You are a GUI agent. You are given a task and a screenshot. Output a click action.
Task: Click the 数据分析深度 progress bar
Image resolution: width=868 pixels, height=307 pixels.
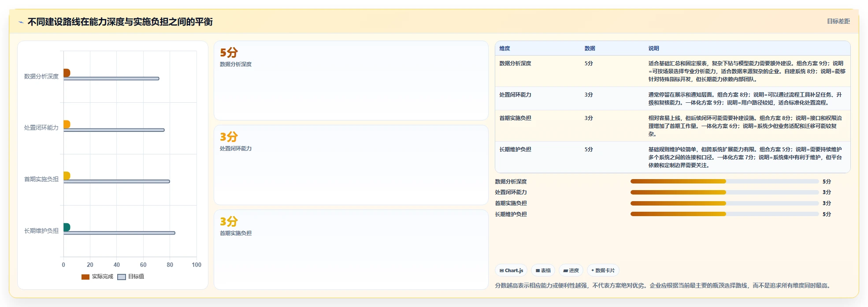click(724, 181)
